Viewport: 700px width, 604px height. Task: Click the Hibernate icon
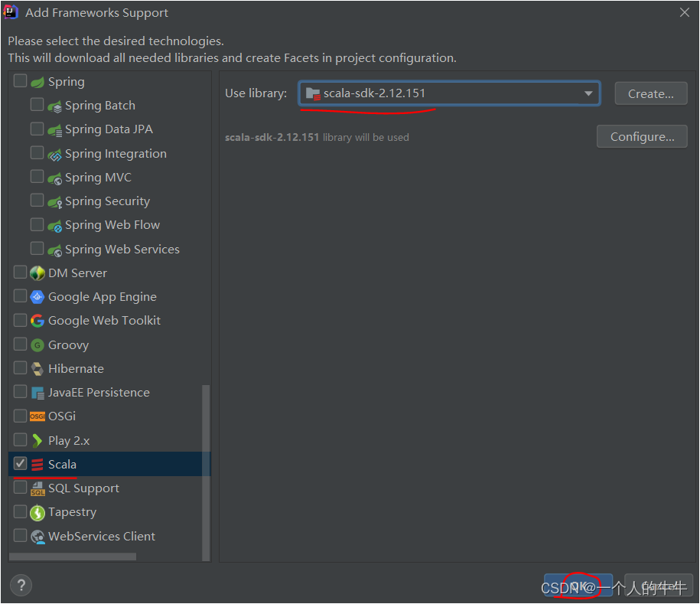(x=37, y=369)
